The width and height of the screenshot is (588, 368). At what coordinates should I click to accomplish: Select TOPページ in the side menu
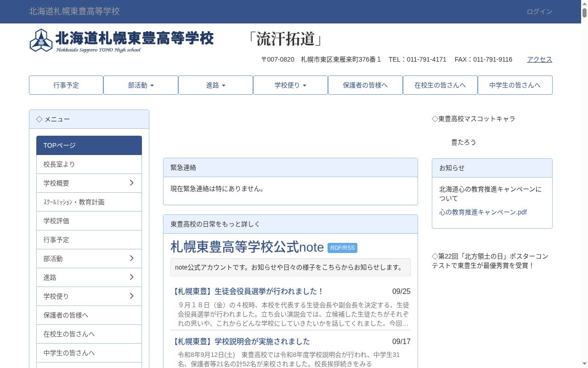coord(89,145)
